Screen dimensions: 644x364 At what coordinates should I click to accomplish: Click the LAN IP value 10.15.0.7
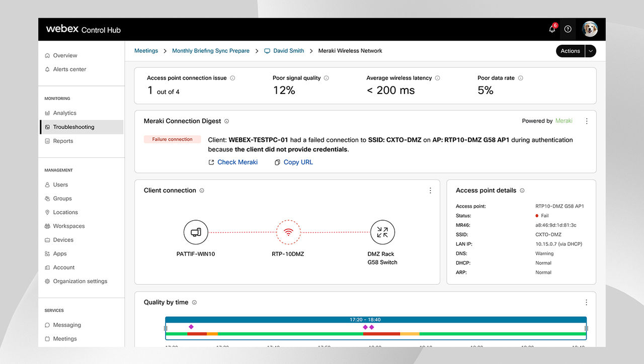click(x=558, y=244)
